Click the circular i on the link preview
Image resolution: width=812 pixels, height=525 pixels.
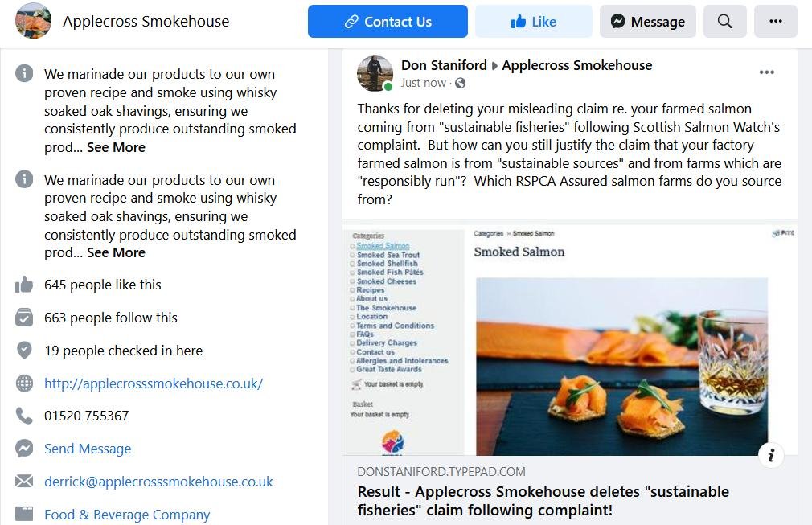(x=771, y=455)
